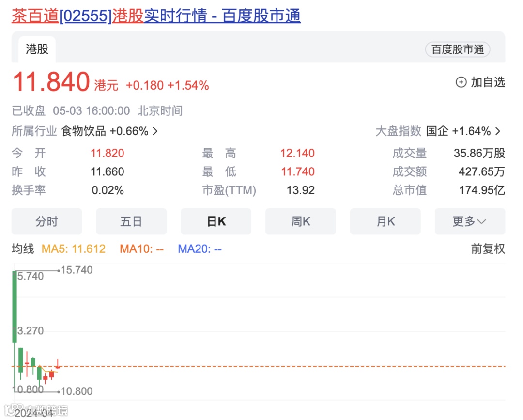Click 昨收 value 11.660

108,171
